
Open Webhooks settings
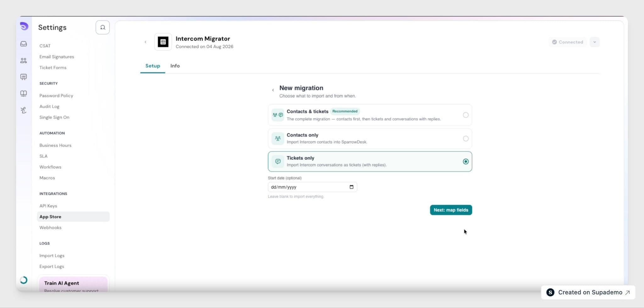[50, 228]
